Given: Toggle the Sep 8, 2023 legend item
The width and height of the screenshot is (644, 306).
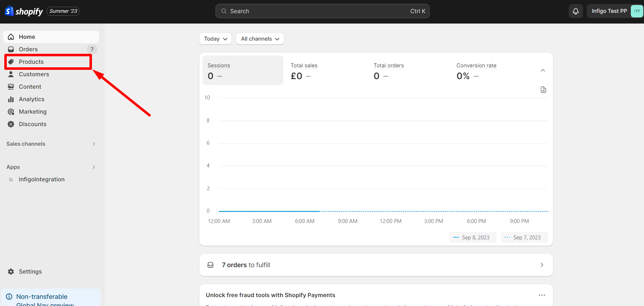Looking at the screenshot, I should tap(473, 238).
